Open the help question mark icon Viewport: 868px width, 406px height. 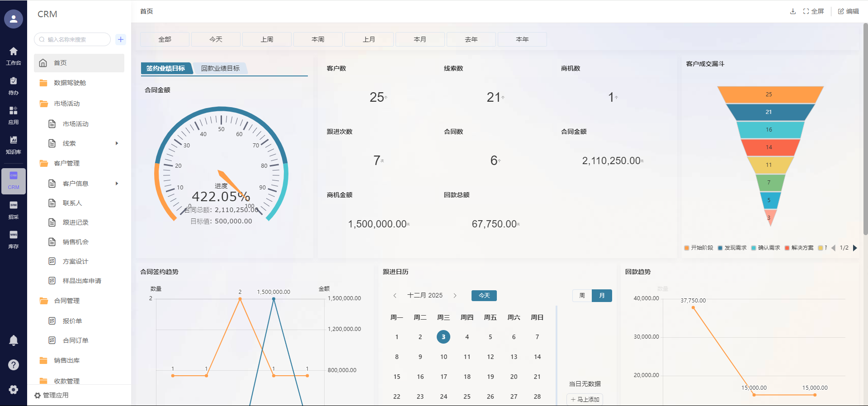click(14, 365)
